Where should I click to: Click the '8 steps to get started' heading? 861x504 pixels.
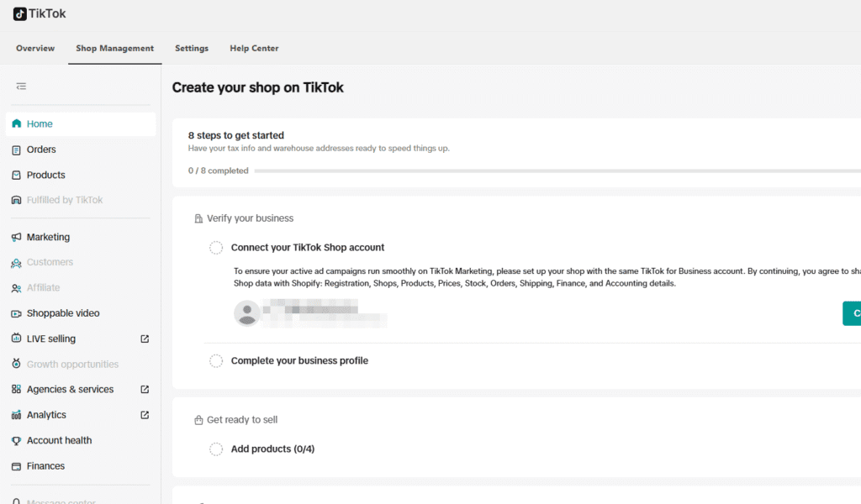[x=236, y=135]
